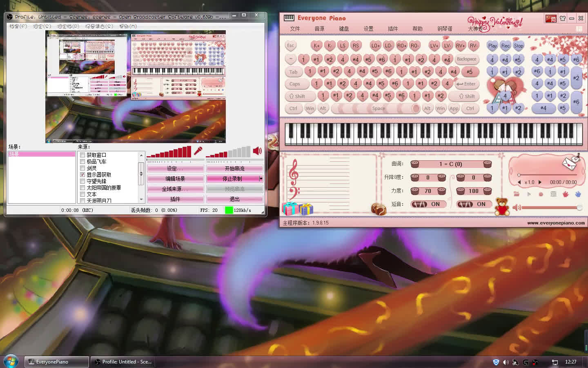Decrease the left-hand octave value
This screenshot has height=368, width=588.
pyautogui.click(x=415, y=177)
